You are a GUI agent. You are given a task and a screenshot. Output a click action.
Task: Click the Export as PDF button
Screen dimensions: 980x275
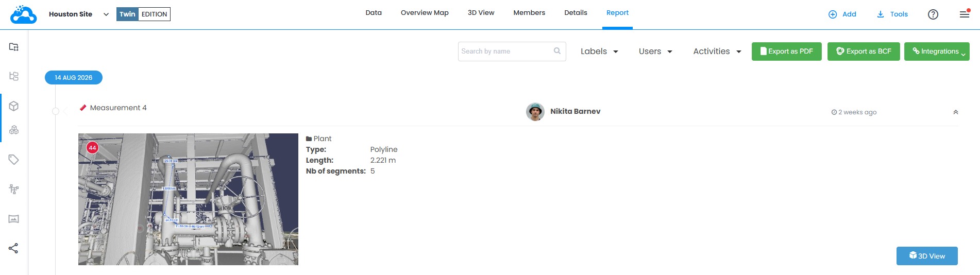[x=786, y=51]
